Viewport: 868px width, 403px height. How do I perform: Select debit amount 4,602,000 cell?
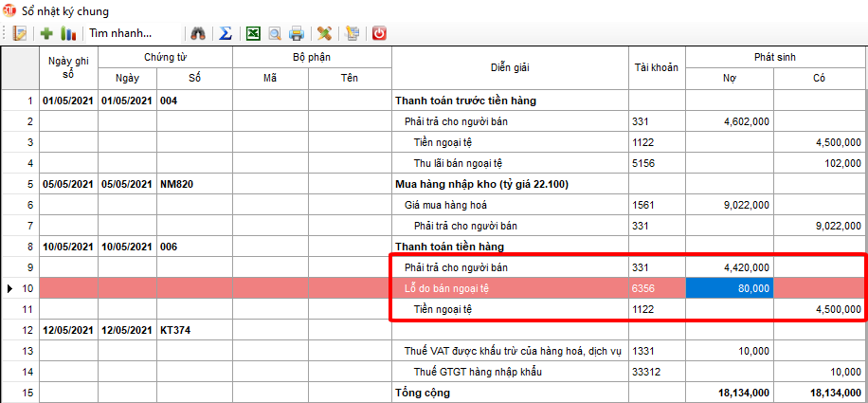coord(730,121)
